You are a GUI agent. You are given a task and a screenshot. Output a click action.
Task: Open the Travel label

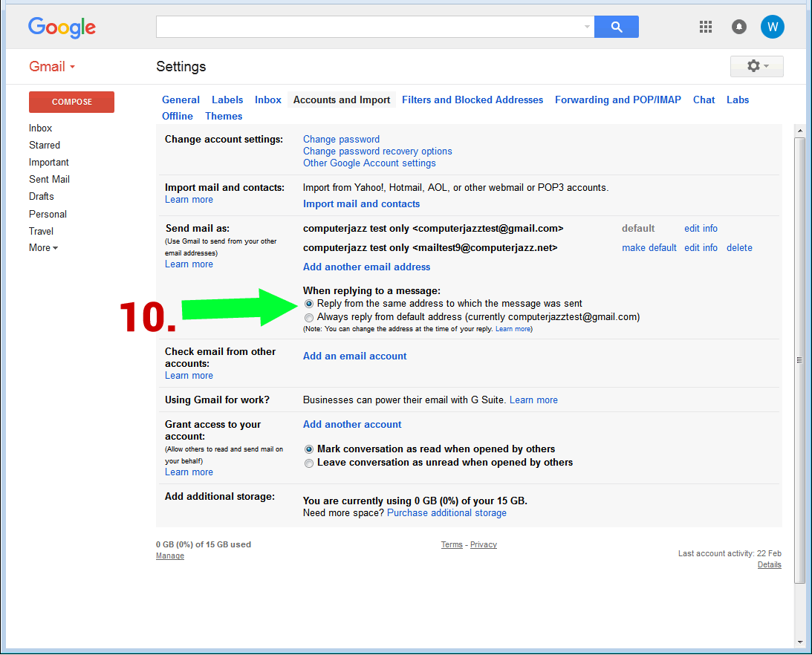pos(41,232)
